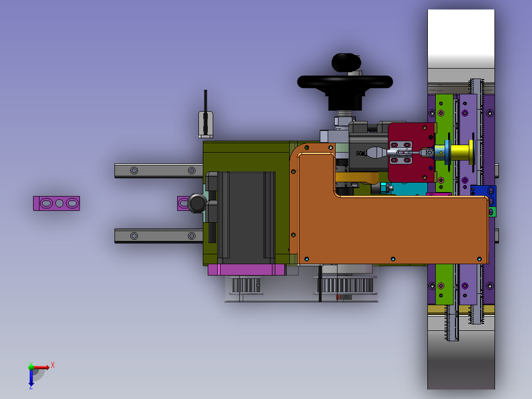Select the servo motor labeled SGM
The image size is (532, 399).
368,152
